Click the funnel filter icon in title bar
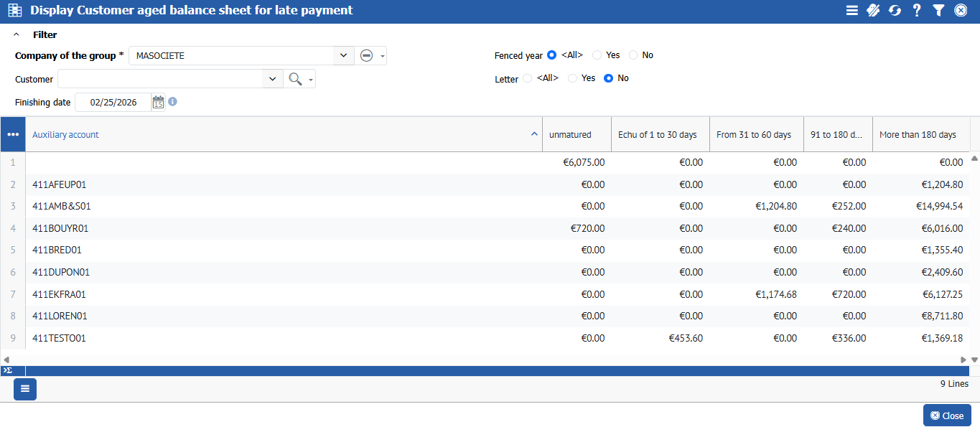The height and width of the screenshot is (427, 980). coord(938,11)
